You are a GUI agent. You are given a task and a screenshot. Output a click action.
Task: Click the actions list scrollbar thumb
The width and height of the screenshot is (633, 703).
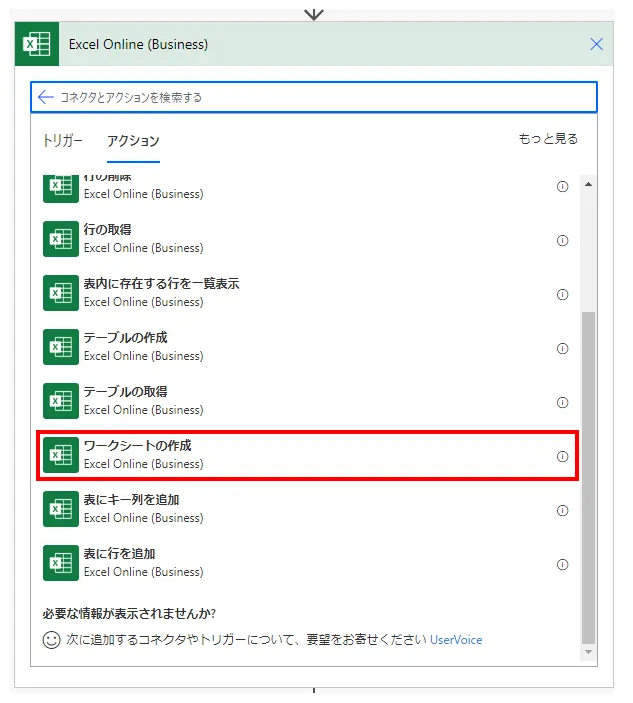589,478
